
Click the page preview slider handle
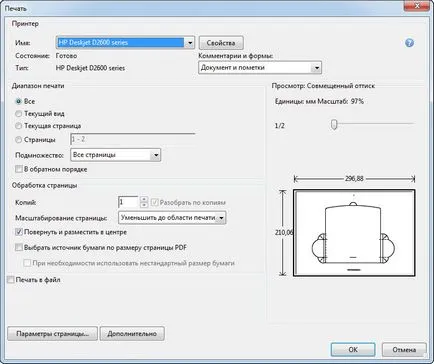point(334,125)
